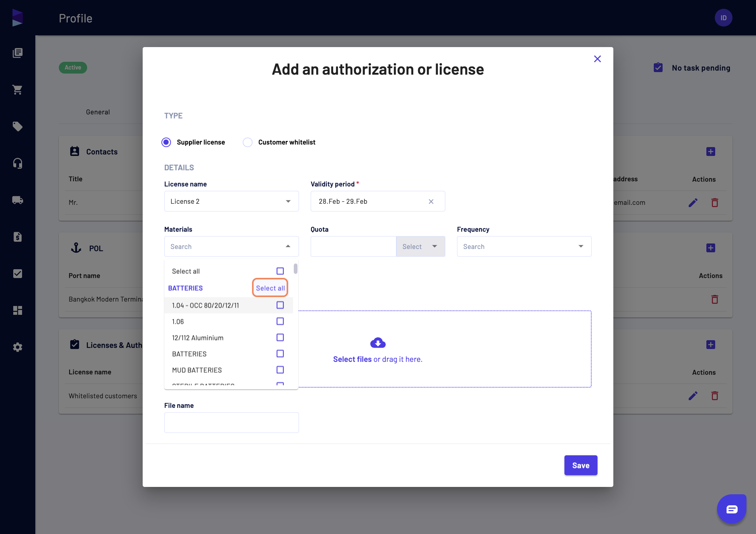The height and width of the screenshot is (534, 756).
Task: Delete the Bangkok Modern Terminal row
Action: click(714, 299)
